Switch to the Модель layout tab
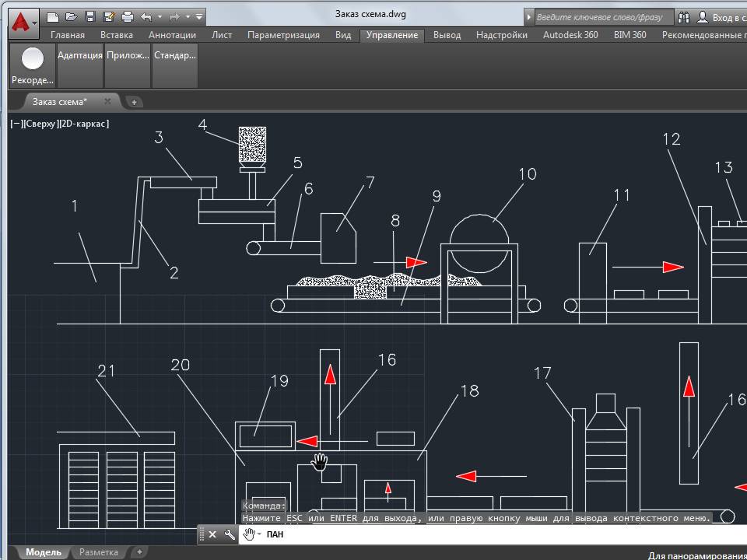The image size is (747, 560). [x=44, y=552]
